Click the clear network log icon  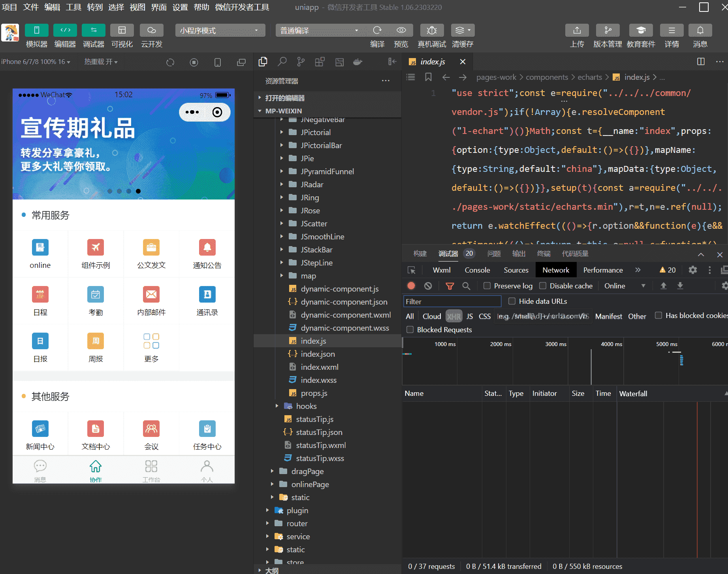coord(428,286)
